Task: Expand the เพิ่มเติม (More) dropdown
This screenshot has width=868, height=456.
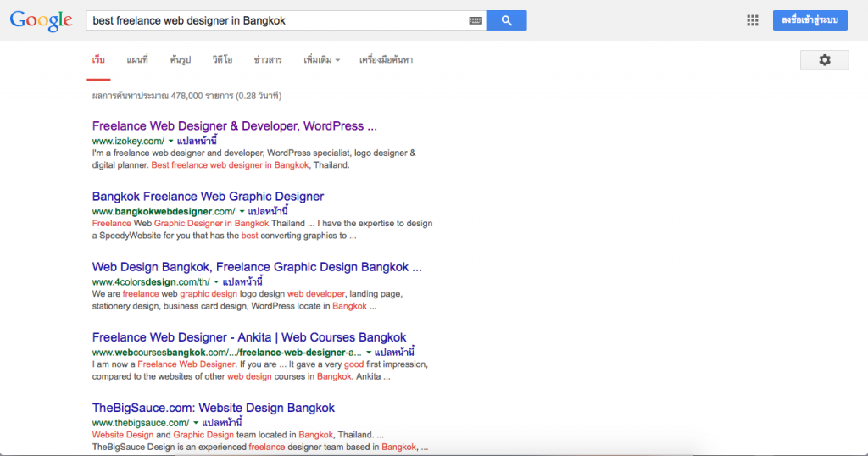Action: pos(321,60)
